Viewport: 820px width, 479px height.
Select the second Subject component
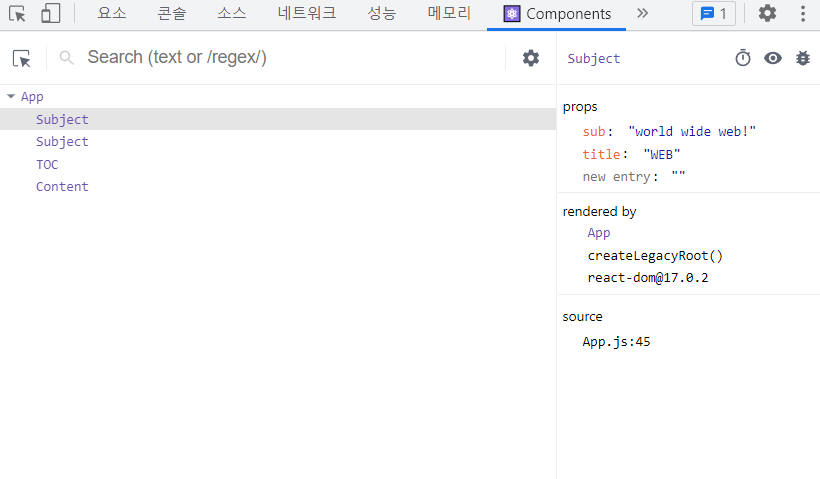pyautogui.click(x=278, y=142)
